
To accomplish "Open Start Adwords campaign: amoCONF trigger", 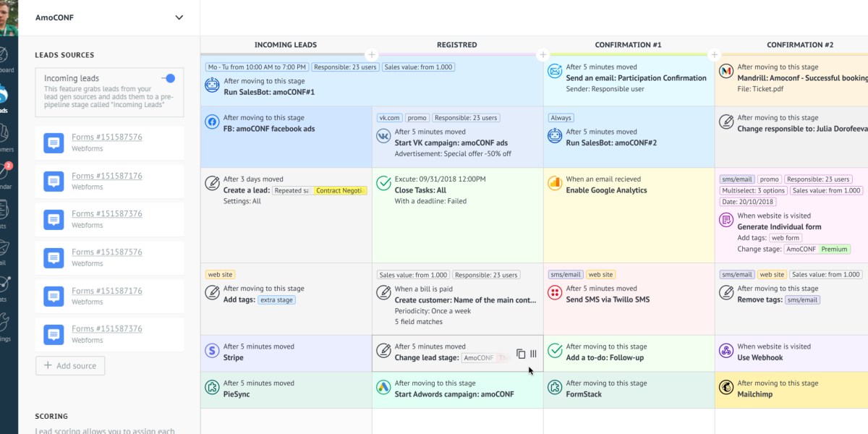I will (x=457, y=390).
